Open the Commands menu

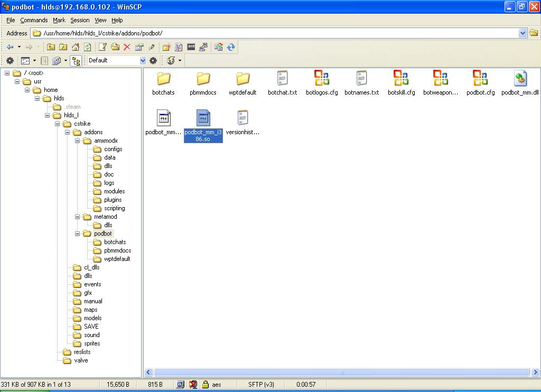tap(34, 20)
